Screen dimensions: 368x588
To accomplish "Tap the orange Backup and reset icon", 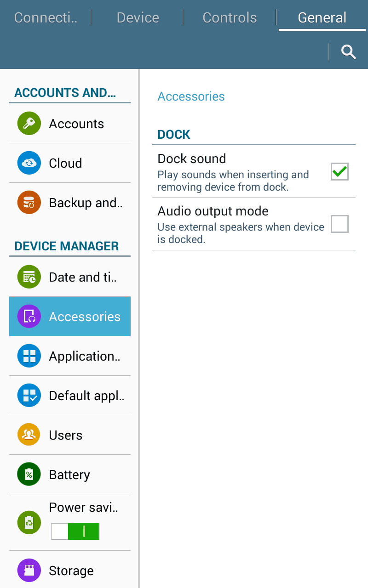I will pos(29,203).
